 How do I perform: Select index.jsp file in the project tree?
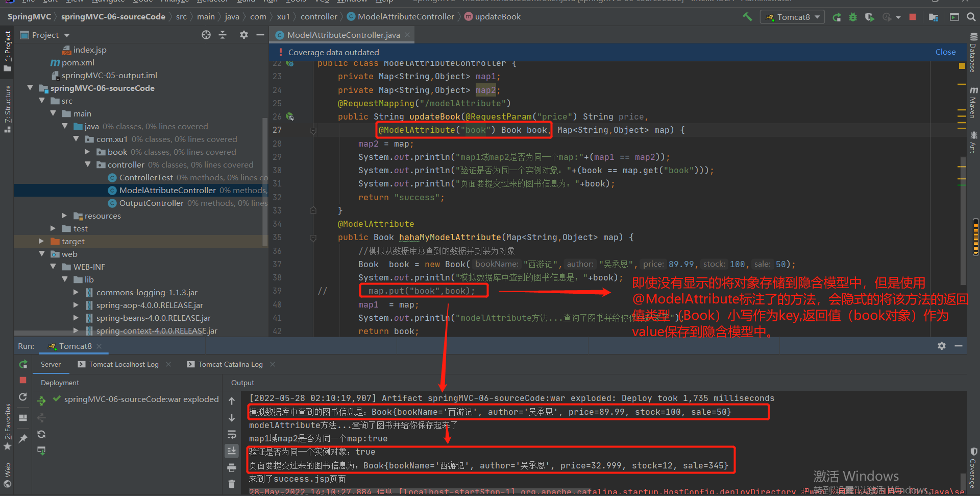click(84, 50)
